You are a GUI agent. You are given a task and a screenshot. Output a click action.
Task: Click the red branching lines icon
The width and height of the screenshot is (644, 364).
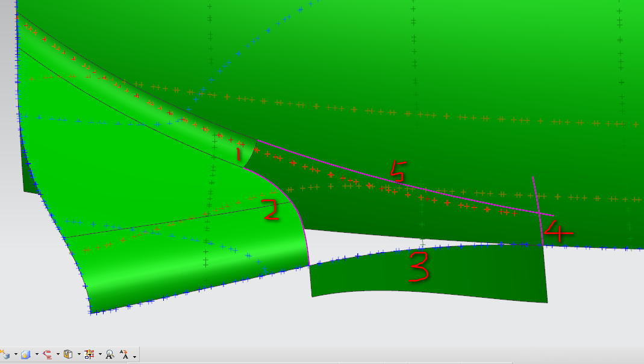tap(47, 354)
